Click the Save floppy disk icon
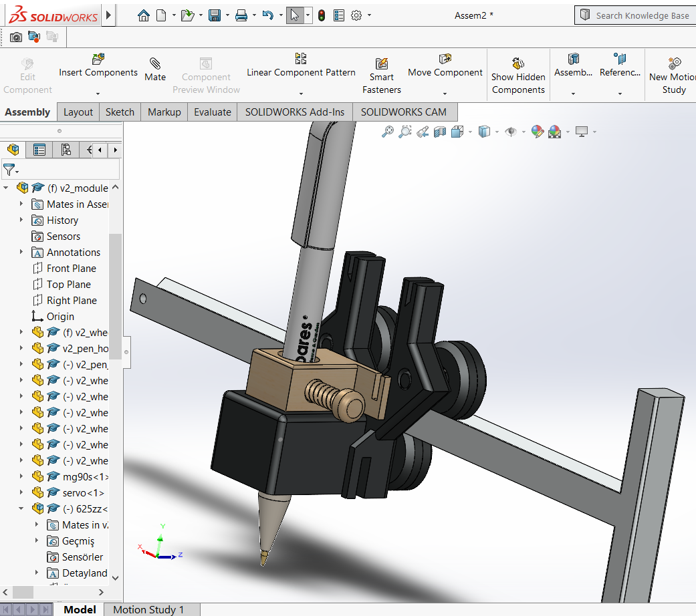The image size is (696, 616). [x=215, y=15]
